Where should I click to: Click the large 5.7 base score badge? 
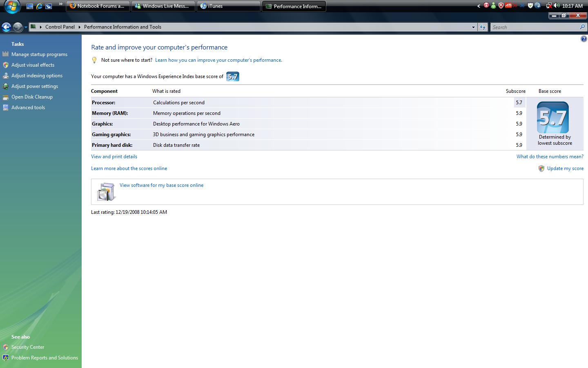point(552,117)
